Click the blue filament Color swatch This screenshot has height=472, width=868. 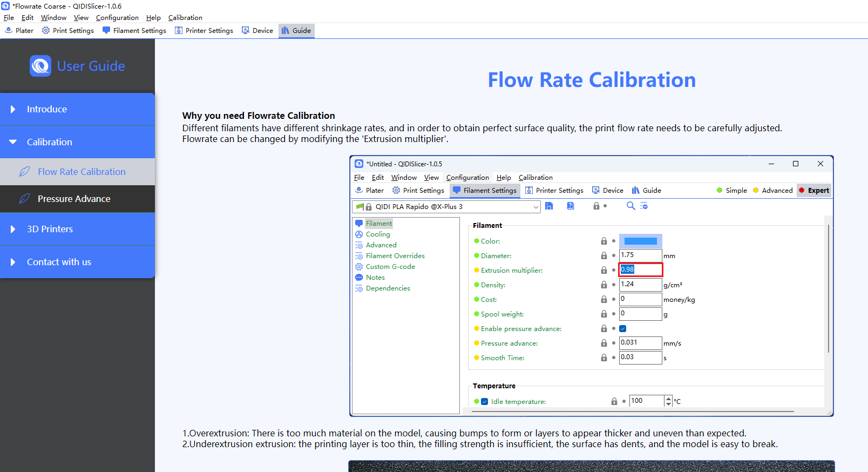click(641, 241)
